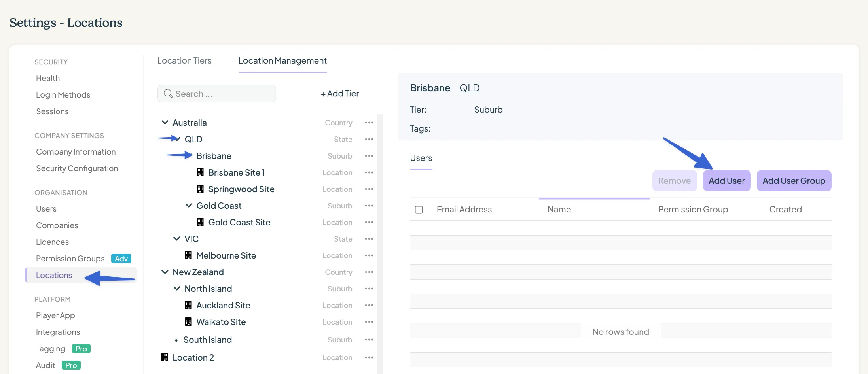Collapse the North Island node
This screenshot has height=374, width=868.
177,288
